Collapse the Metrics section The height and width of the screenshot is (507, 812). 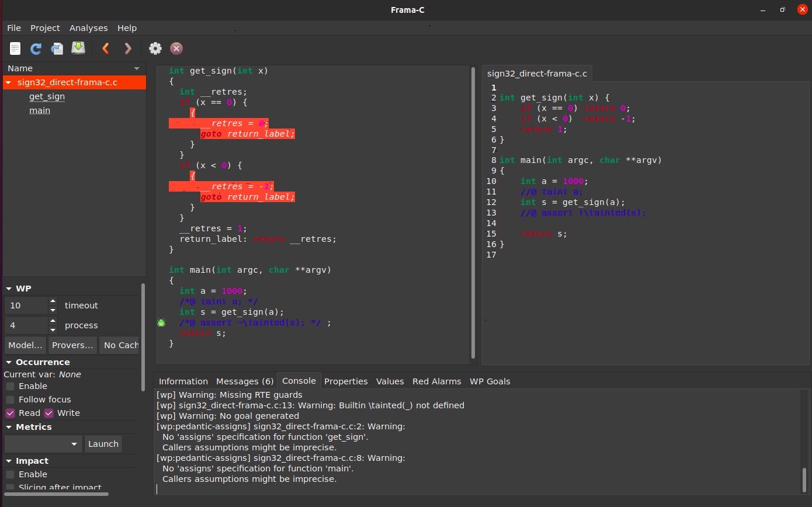(x=9, y=427)
